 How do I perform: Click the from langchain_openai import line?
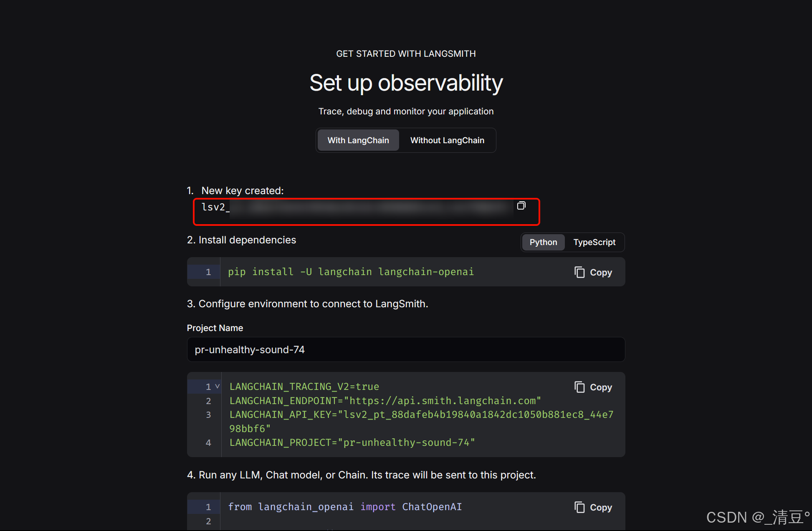(345, 507)
